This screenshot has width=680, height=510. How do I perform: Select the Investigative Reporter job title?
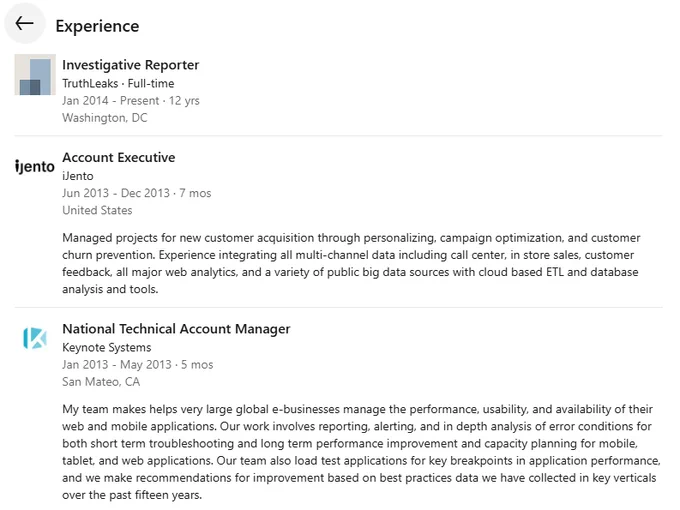tap(131, 65)
